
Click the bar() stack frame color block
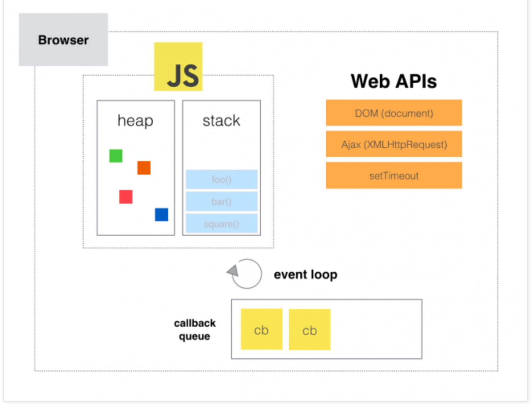point(221,202)
